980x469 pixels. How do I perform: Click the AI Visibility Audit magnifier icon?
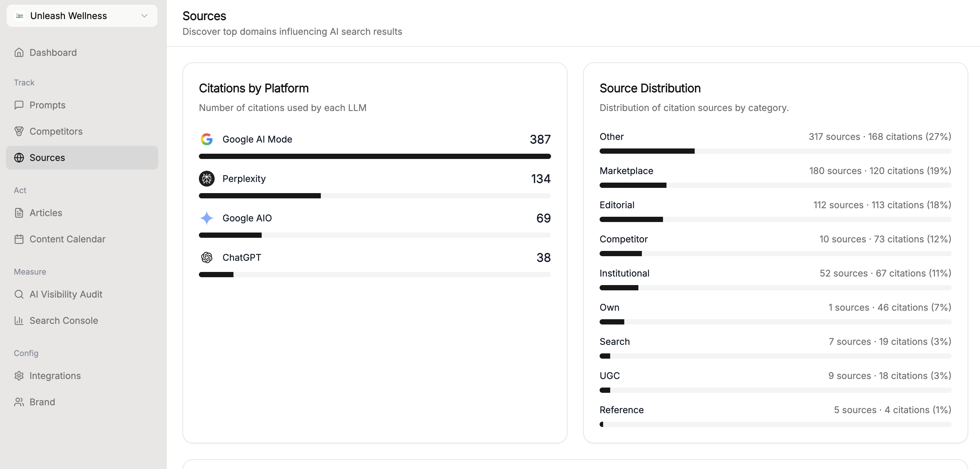click(x=19, y=294)
